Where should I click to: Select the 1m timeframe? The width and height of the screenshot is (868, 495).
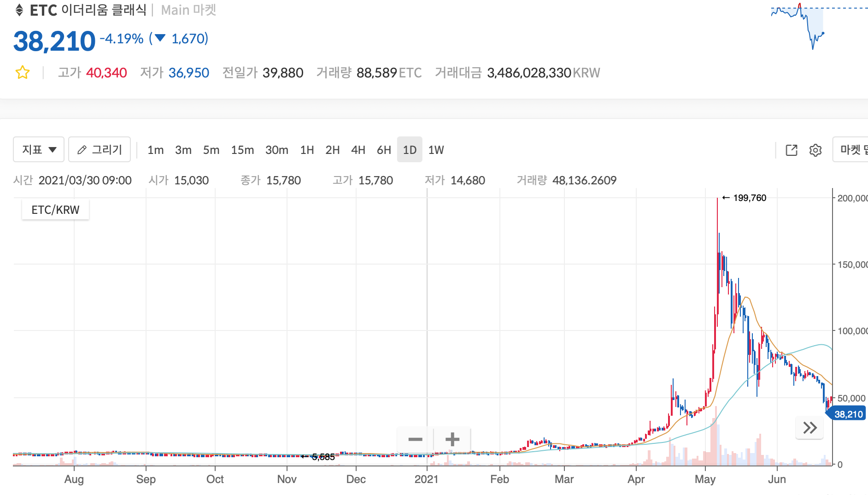coord(156,150)
